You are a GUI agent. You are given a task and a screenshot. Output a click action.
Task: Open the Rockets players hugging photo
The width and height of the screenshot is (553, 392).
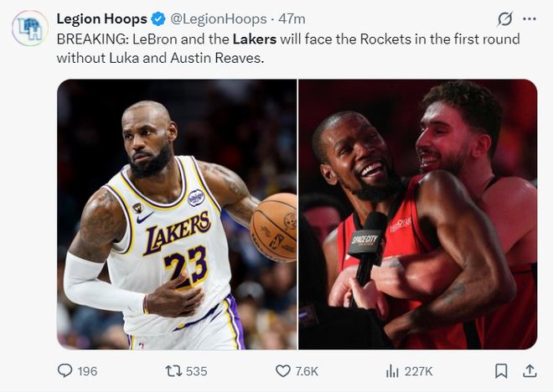[418, 214]
